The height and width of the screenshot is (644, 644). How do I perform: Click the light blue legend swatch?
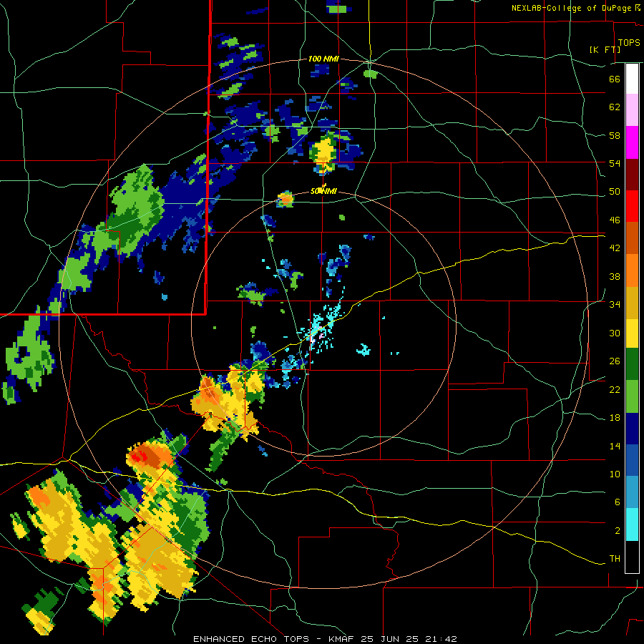[632, 492]
